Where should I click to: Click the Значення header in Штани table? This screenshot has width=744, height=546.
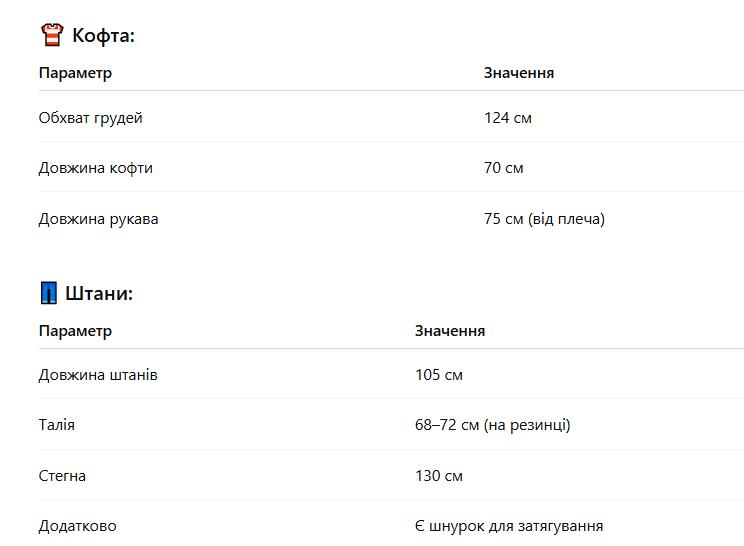point(450,331)
